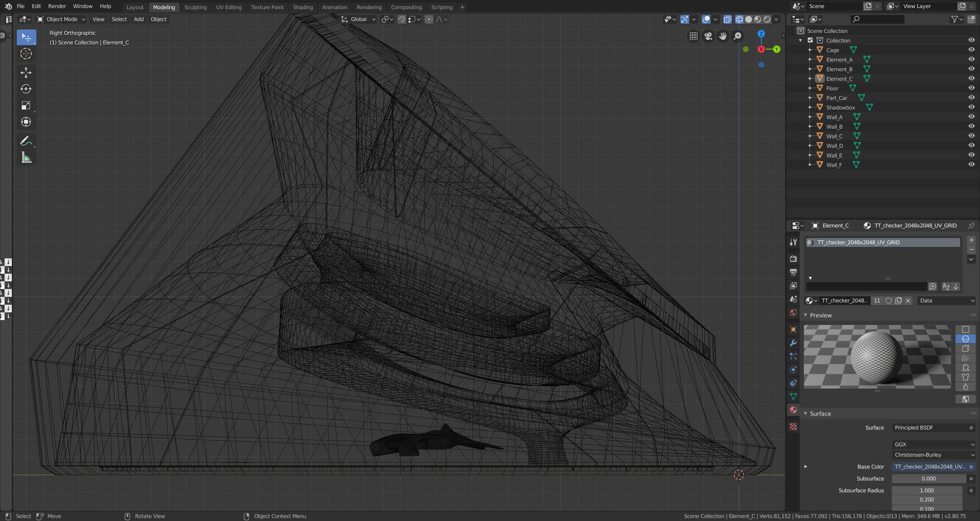Open the Render menu
Viewport: 980px width, 521px height.
pyautogui.click(x=57, y=6)
